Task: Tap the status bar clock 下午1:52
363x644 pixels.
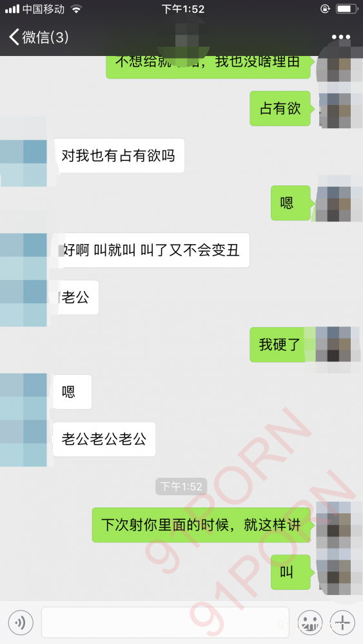Action: pos(183,9)
